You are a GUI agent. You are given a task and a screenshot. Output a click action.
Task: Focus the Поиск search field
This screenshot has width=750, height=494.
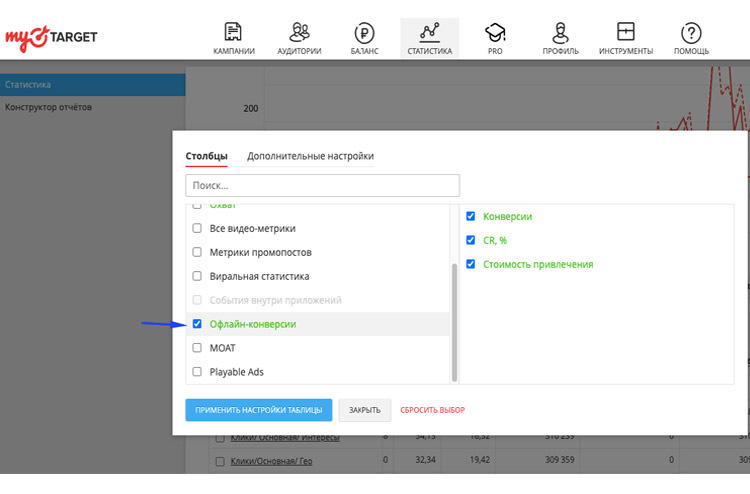pyautogui.click(x=322, y=186)
